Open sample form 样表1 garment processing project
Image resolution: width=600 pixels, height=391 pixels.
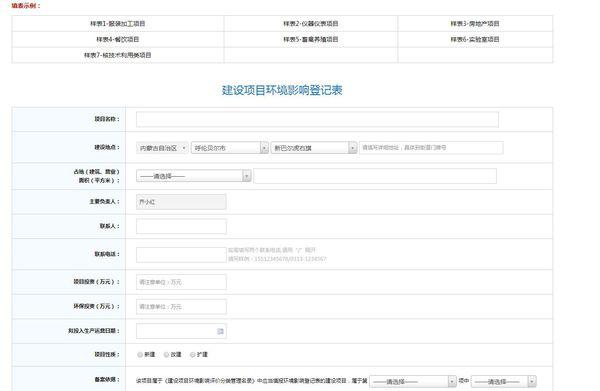(117, 24)
